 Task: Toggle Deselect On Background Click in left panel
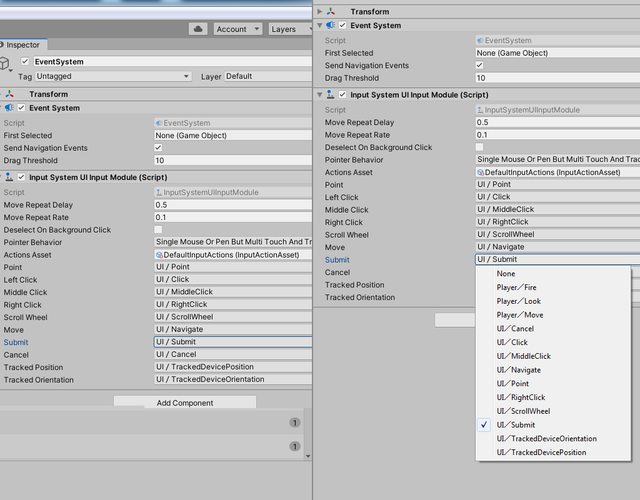(x=158, y=230)
